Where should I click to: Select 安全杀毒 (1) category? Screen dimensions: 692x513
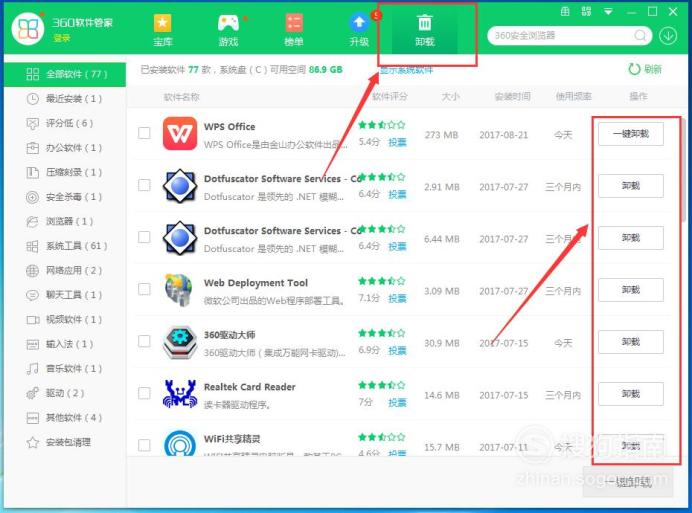65,196
